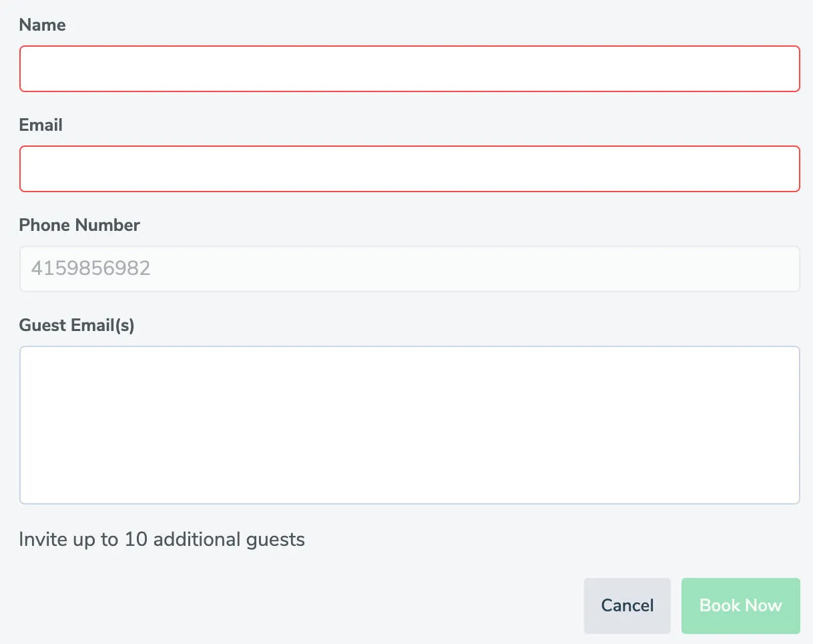Click the Email field label
This screenshot has width=813, height=644.
(x=40, y=125)
